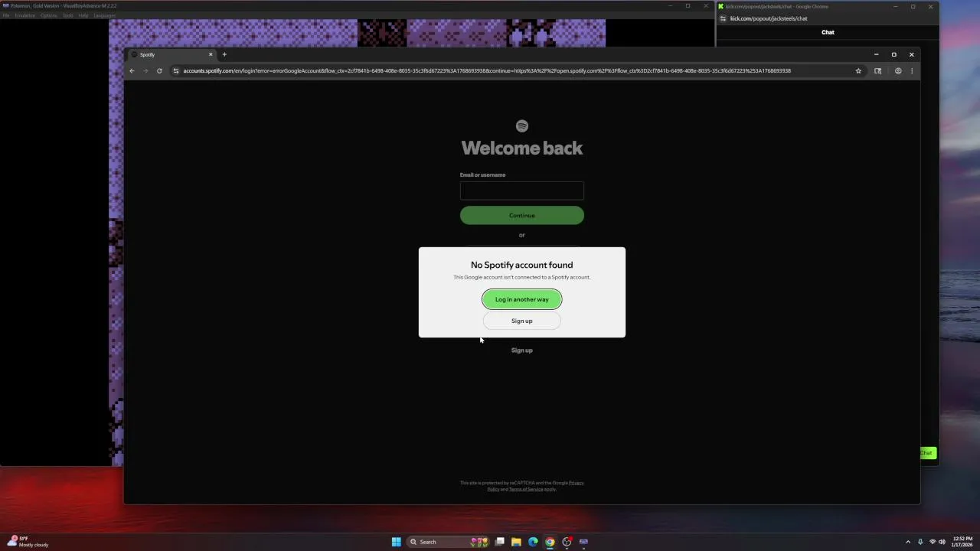Viewport: 980px width, 551px height.
Task: Select the Spotify browser tab
Action: tap(171, 54)
